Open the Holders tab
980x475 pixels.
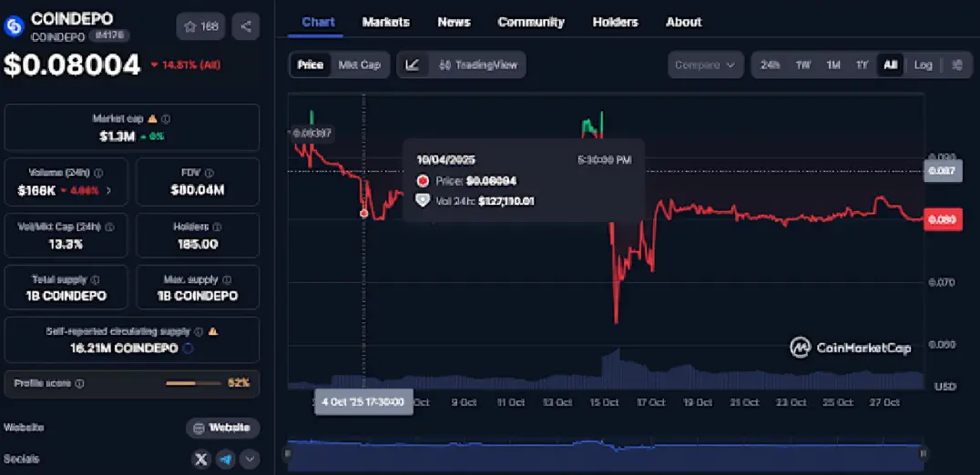pyautogui.click(x=616, y=23)
